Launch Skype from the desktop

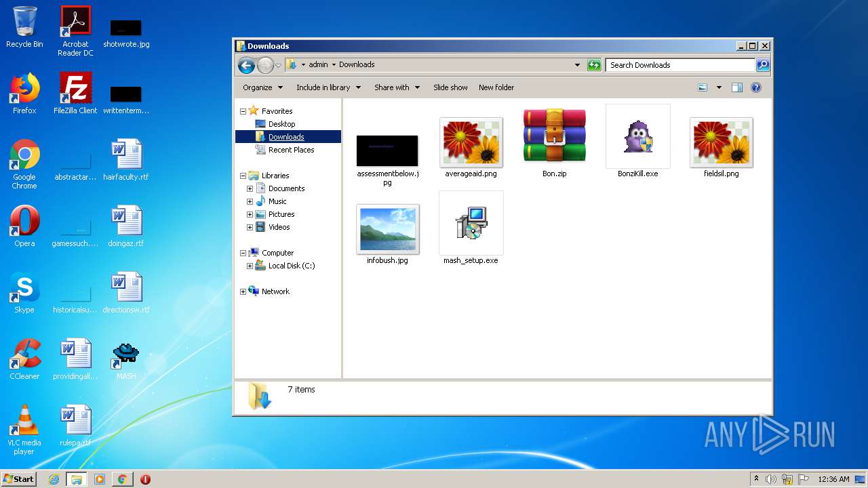coord(24,293)
